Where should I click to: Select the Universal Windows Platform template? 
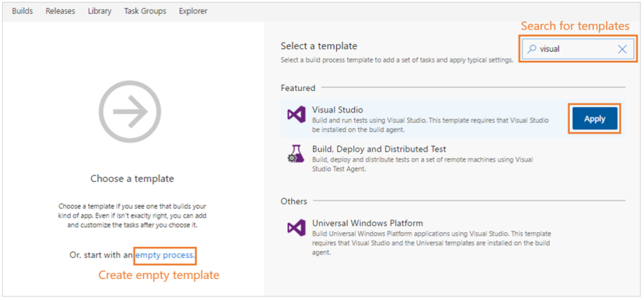tap(367, 223)
